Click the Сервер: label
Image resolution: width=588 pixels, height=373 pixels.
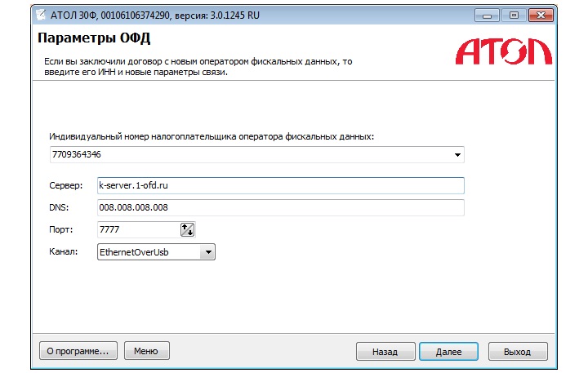point(65,185)
